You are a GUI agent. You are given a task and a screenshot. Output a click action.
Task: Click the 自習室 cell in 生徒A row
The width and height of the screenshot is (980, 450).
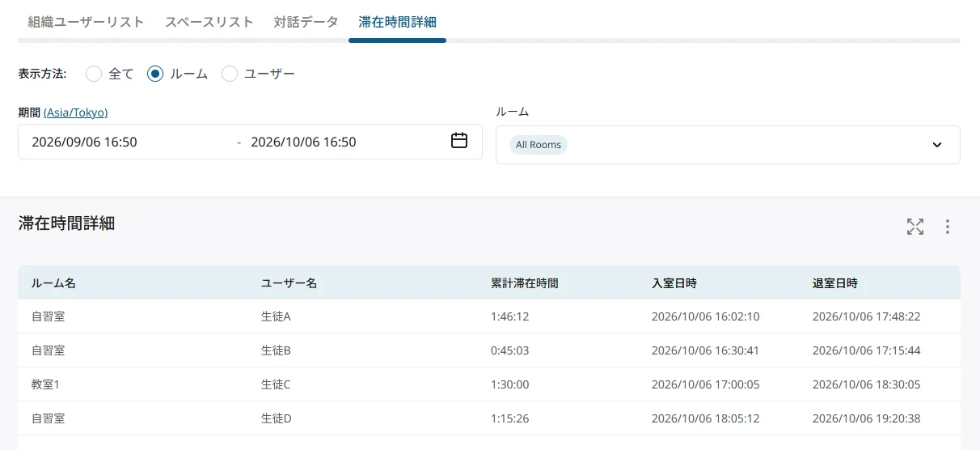click(48, 316)
